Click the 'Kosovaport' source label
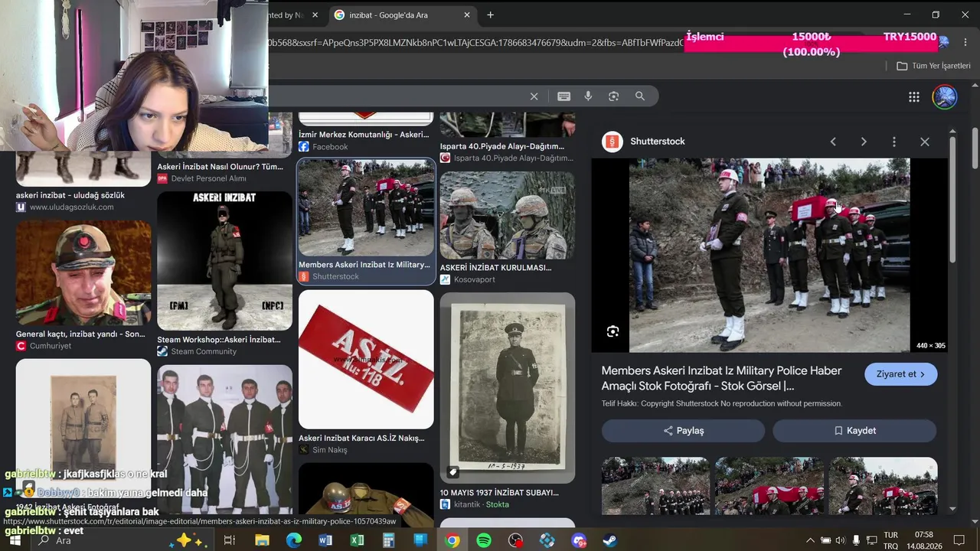 click(475, 280)
